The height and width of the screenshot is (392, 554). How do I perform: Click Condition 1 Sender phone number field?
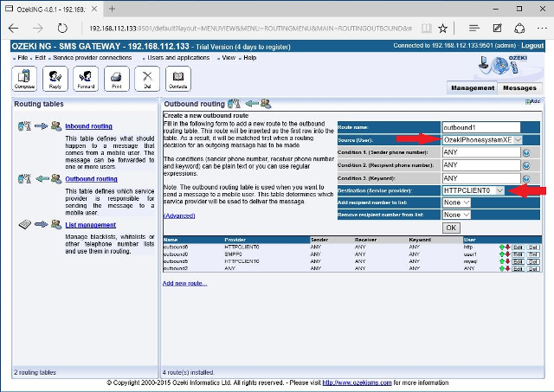[x=481, y=152]
